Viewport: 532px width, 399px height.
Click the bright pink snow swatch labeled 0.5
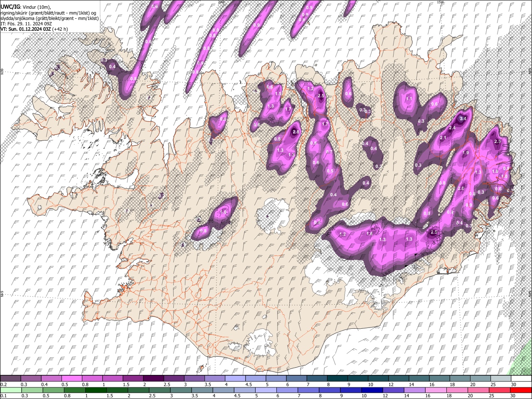[71, 378]
